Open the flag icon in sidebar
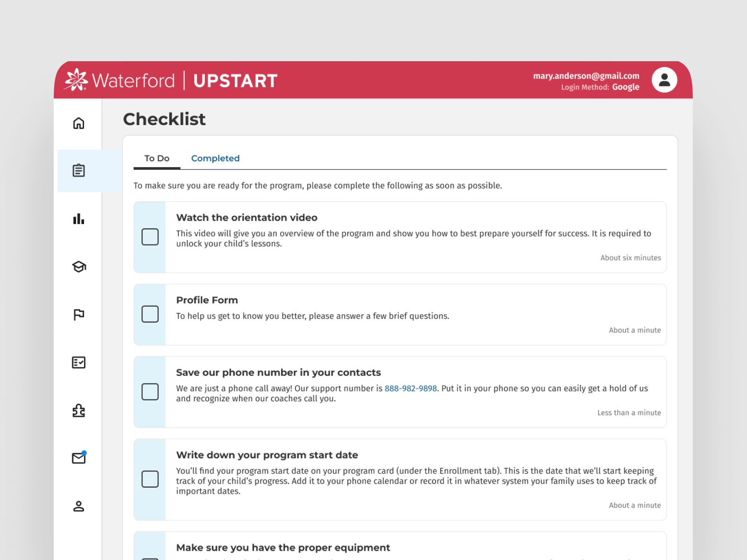Screen dimensions: 747x560 tap(78, 315)
